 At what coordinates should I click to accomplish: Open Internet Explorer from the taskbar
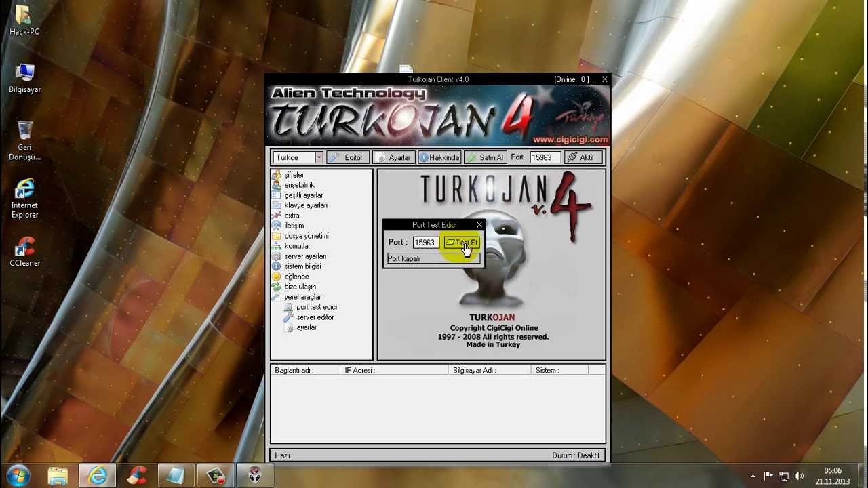pos(98,476)
